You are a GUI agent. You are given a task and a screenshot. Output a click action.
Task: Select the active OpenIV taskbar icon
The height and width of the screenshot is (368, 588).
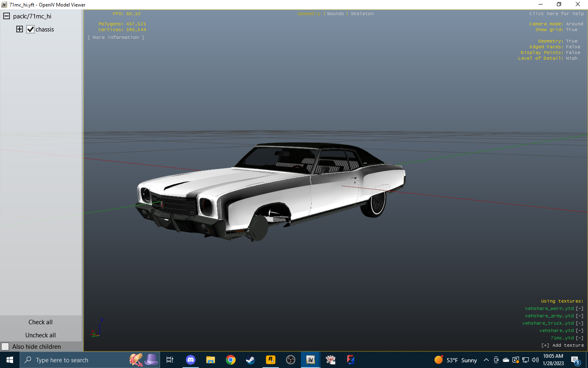pyautogui.click(x=310, y=360)
